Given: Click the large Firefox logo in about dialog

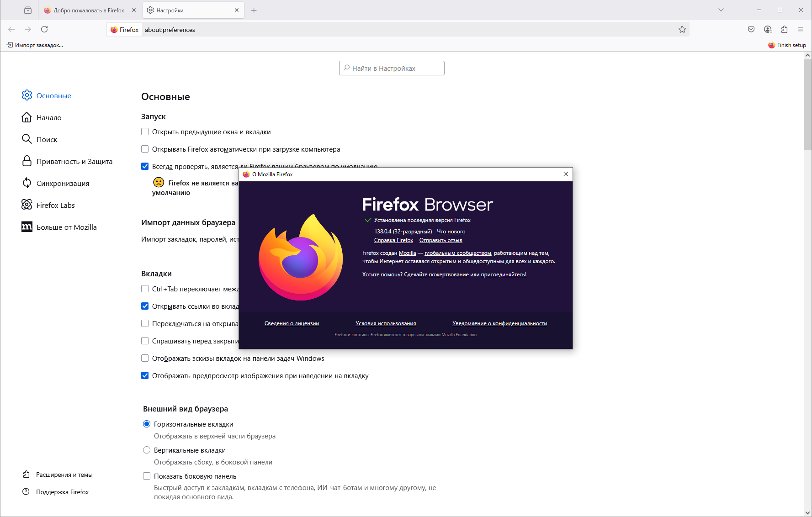Looking at the screenshot, I should click(x=301, y=257).
